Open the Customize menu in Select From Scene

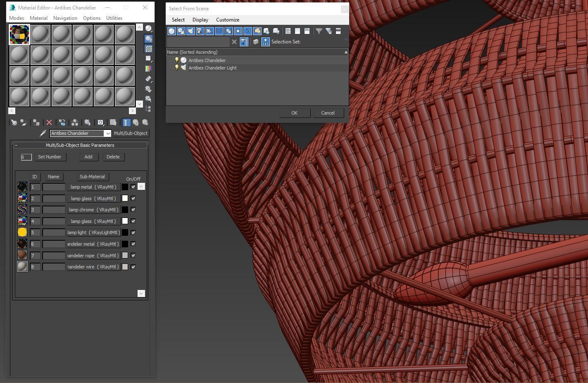point(228,20)
